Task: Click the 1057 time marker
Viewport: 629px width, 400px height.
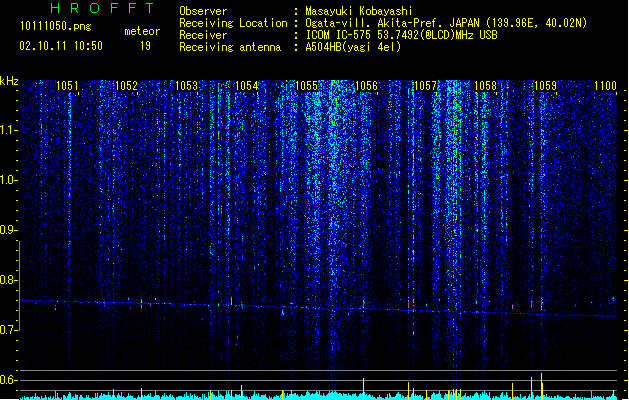Action: point(425,86)
